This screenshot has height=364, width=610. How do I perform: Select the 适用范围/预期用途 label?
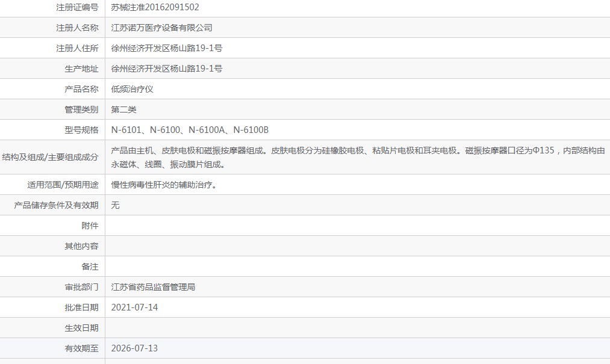(x=63, y=185)
